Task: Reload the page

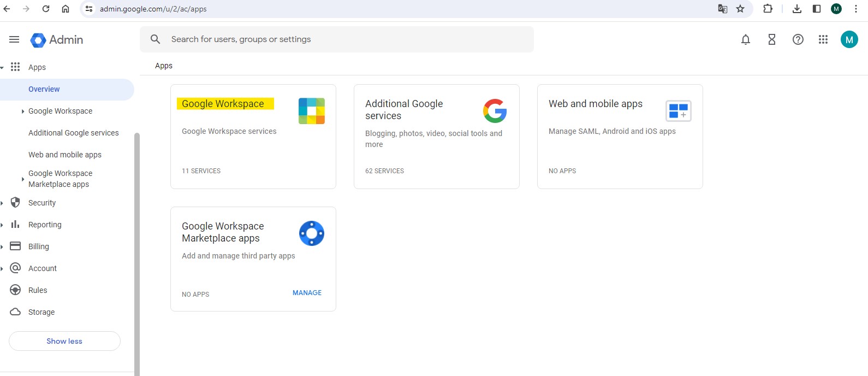Action: [x=46, y=9]
